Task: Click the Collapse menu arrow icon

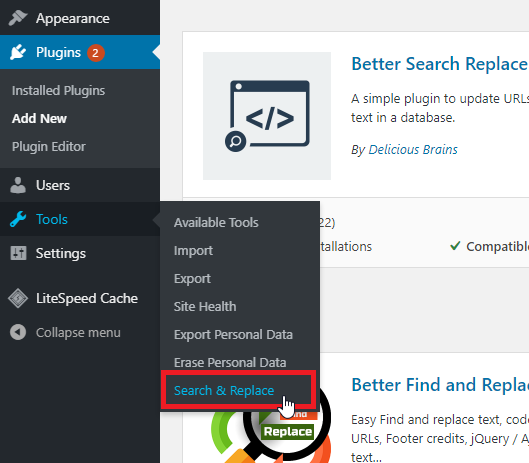Action: click(18, 332)
